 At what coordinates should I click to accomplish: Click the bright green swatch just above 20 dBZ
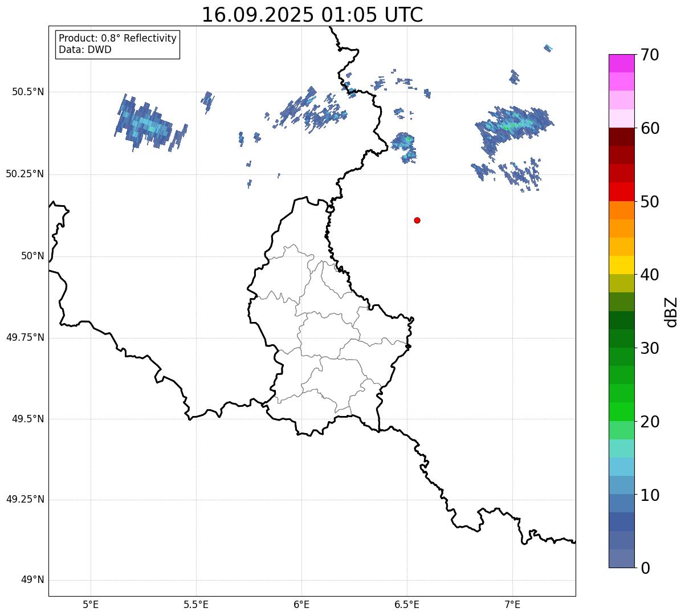[x=621, y=411]
